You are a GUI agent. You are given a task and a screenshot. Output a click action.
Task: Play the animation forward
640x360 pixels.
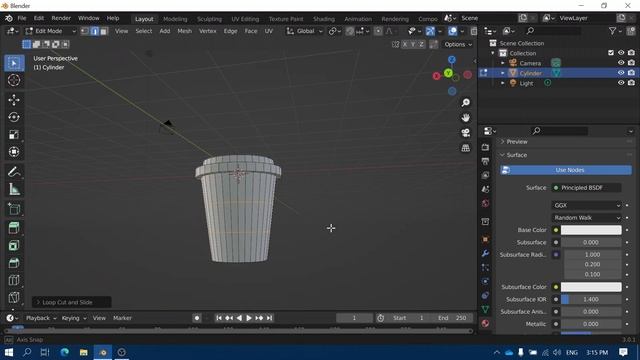pyautogui.click(x=249, y=318)
